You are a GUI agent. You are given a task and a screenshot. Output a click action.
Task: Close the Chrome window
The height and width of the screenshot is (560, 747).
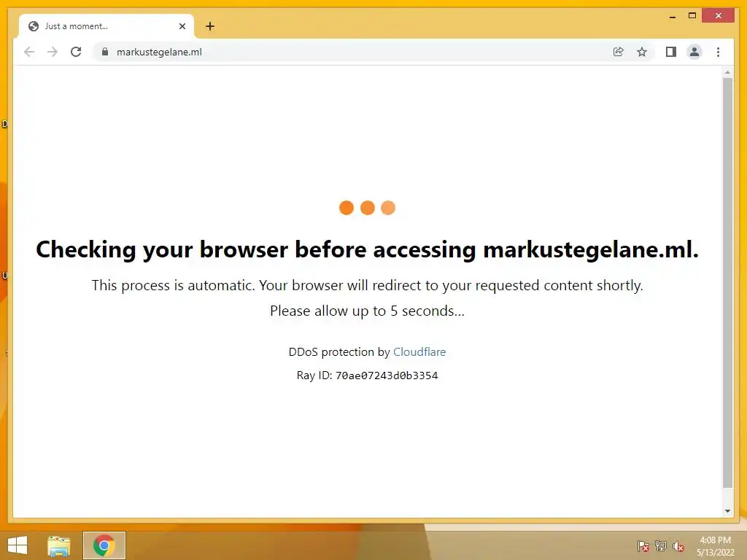click(718, 16)
